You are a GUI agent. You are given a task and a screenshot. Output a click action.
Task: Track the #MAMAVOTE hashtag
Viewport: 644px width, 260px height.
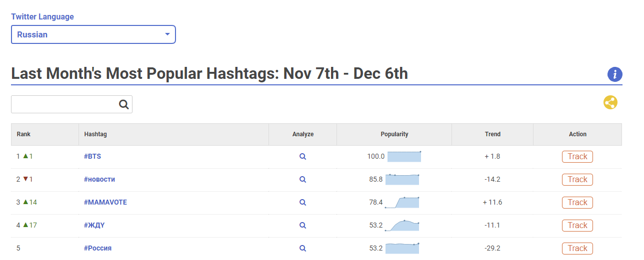coord(577,203)
